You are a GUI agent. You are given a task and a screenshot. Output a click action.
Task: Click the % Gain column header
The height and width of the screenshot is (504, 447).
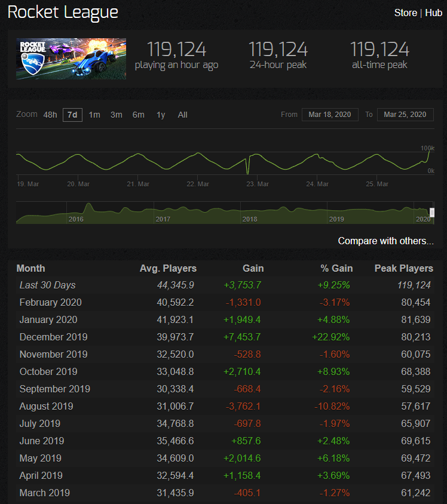coord(336,268)
